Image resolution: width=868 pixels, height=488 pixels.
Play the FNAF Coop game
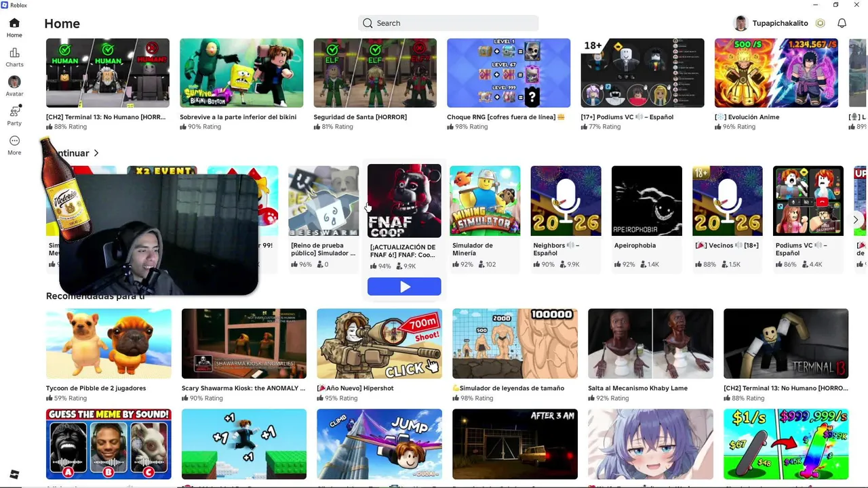[x=404, y=287]
